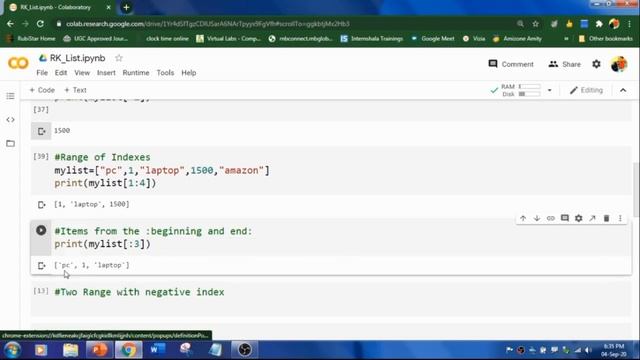Open the table of contents sidebar icon
640x360 pixels.
[11, 96]
